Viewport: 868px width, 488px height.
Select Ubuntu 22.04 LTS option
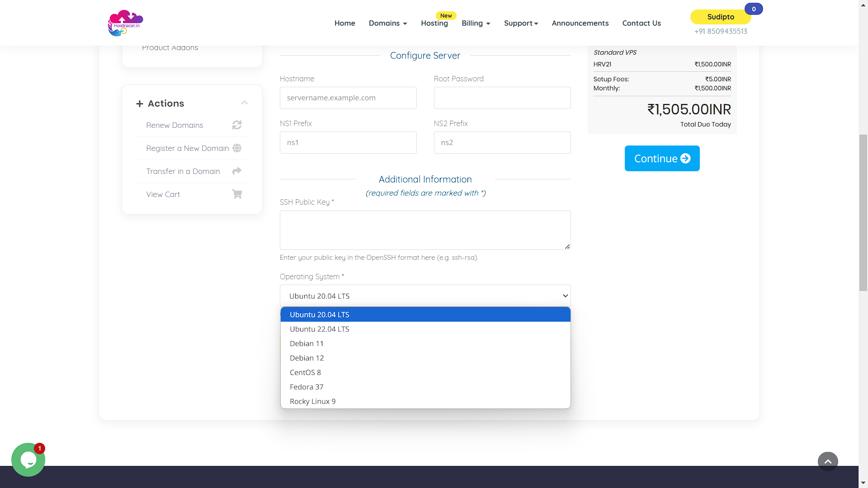[320, 329]
